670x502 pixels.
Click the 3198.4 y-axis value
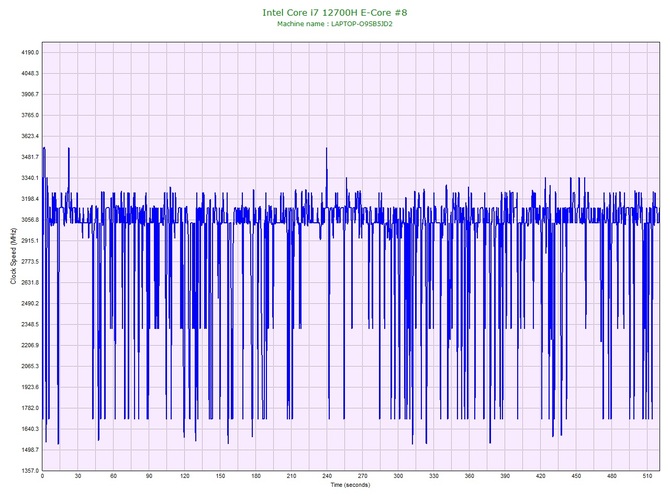(x=30, y=199)
